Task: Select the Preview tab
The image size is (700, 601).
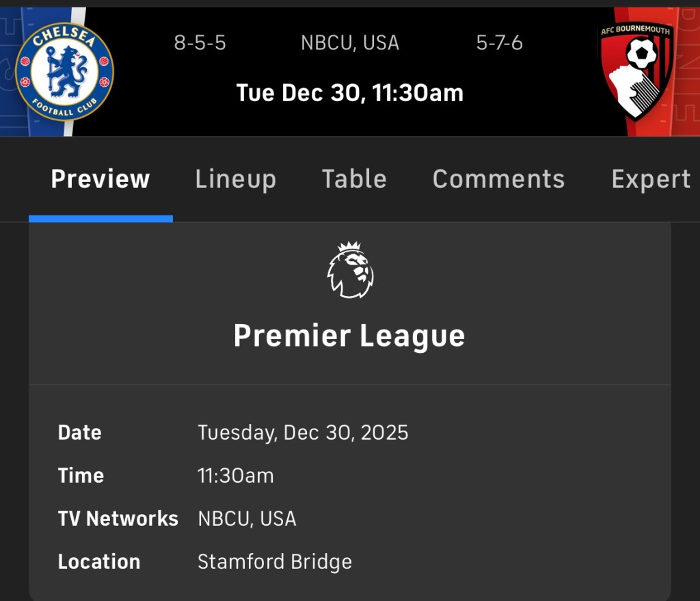Action: pyautogui.click(x=100, y=179)
